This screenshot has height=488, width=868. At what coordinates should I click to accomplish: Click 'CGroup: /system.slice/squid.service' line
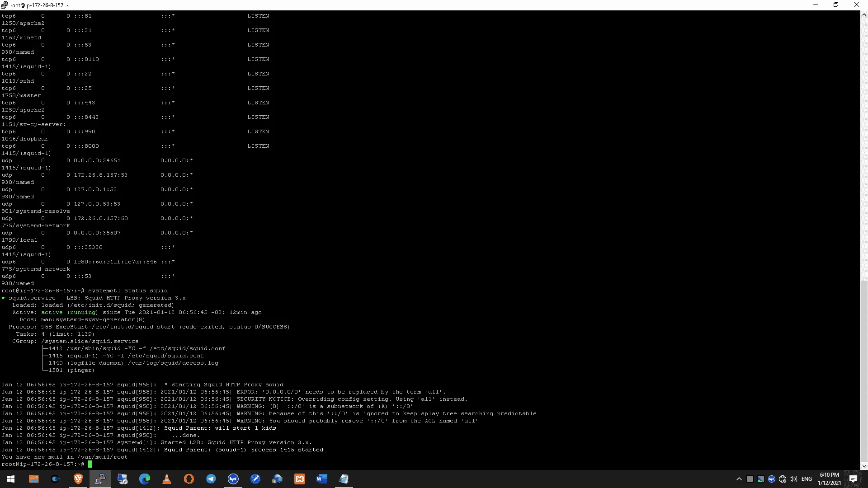click(x=75, y=341)
